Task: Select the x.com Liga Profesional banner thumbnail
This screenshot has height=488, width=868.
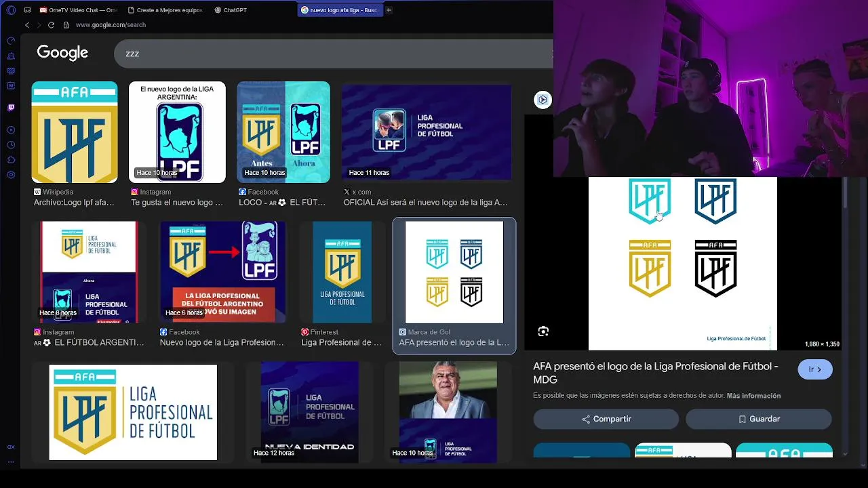Action: (427, 132)
